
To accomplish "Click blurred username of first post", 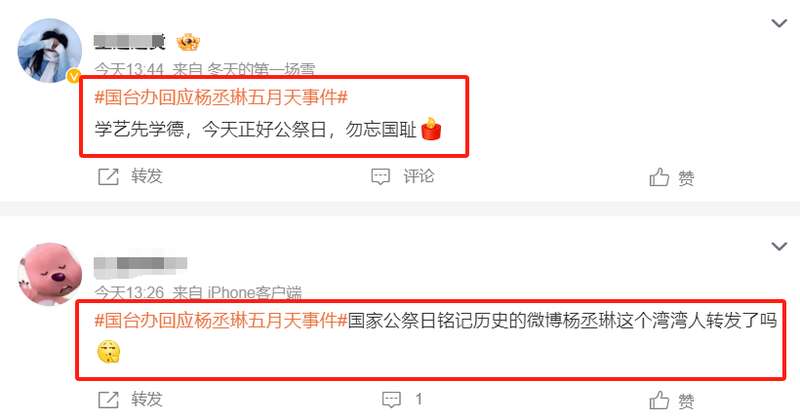I will tap(130, 42).
